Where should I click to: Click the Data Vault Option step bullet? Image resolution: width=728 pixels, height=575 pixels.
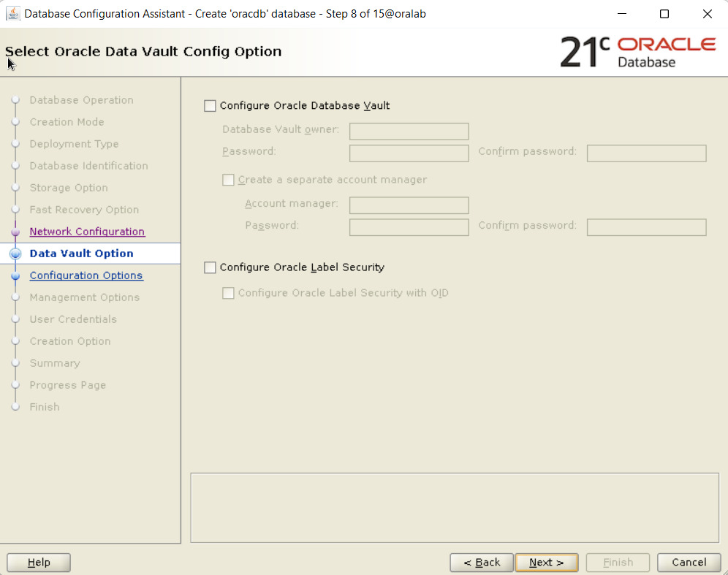click(x=15, y=254)
